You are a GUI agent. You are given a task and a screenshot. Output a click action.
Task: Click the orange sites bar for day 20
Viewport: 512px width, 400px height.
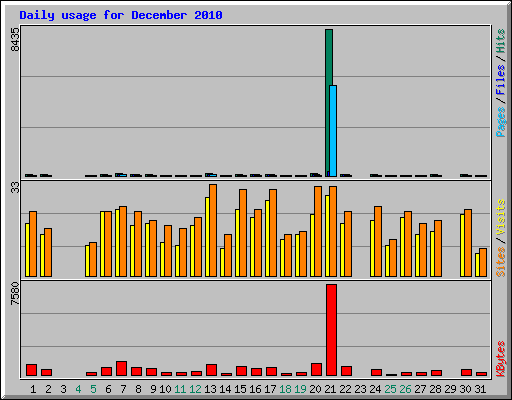point(318,231)
